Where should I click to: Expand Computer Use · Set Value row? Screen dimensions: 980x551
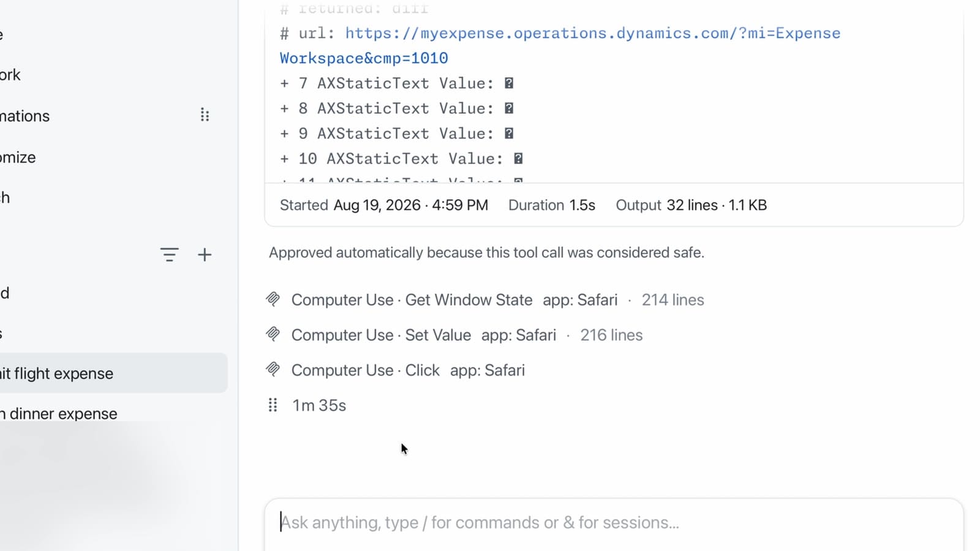click(x=454, y=335)
